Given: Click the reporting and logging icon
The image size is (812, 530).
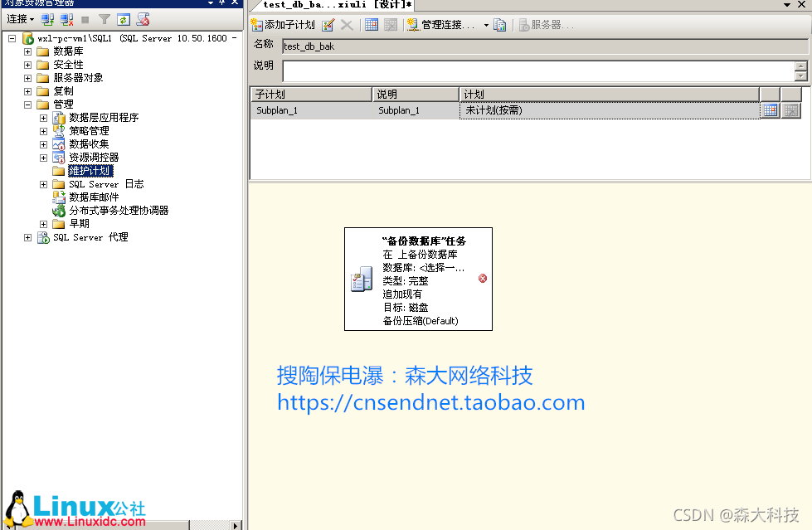Looking at the screenshot, I should (x=500, y=25).
